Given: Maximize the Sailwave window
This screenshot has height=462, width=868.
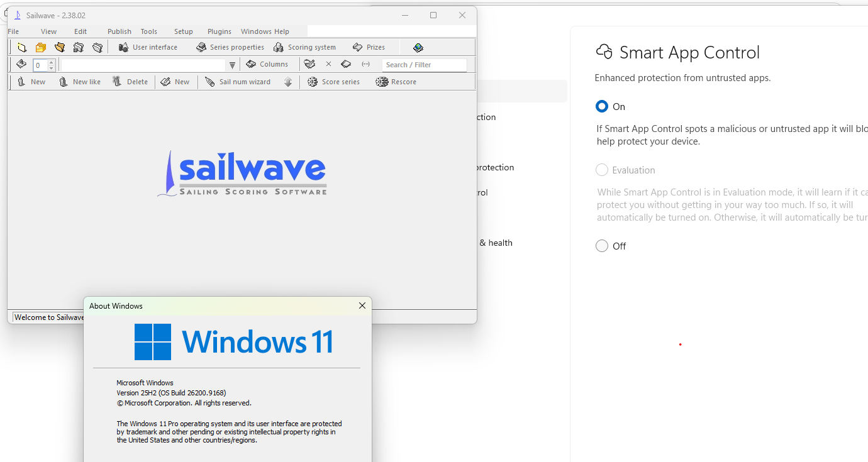Looking at the screenshot, I should click(x=433, y=15).
